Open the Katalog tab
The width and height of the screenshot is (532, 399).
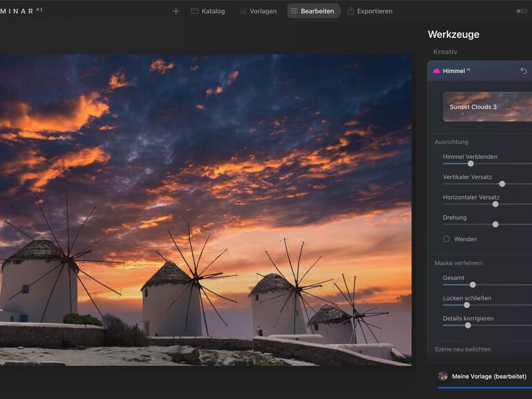point(208,11)
